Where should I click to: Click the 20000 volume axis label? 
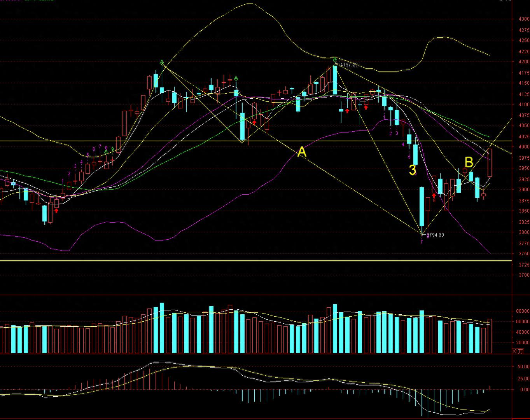[x=523, y=343]
